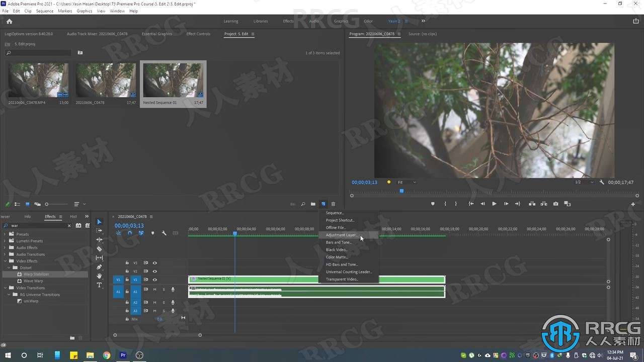Screen dimensions: 644x362
Task: Open the 1/2 playback resolution dropdown
Action: pyautogui.click(x=585, y=182)
